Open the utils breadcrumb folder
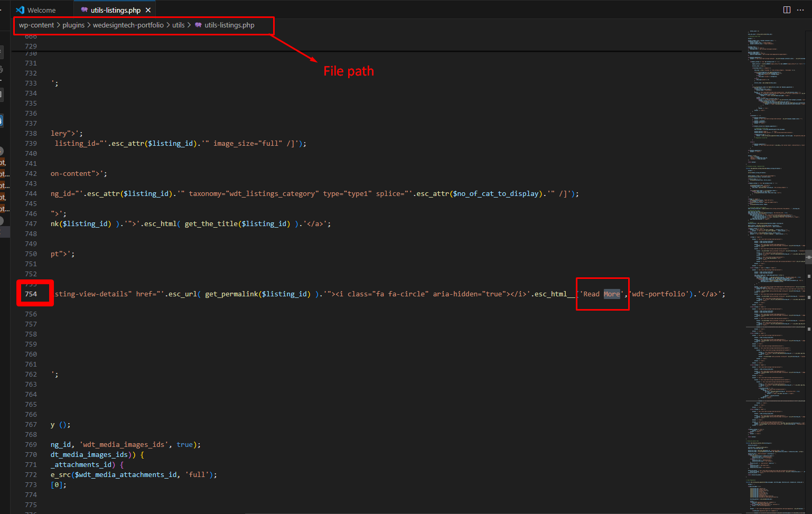The height and width of the screenshot is (514, 812). 179,25
